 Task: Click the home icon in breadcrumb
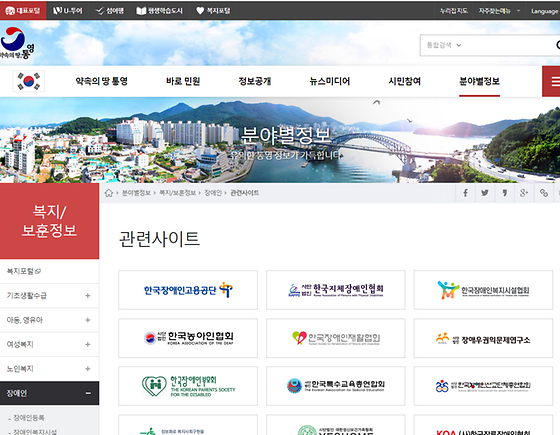coord(109,193)
